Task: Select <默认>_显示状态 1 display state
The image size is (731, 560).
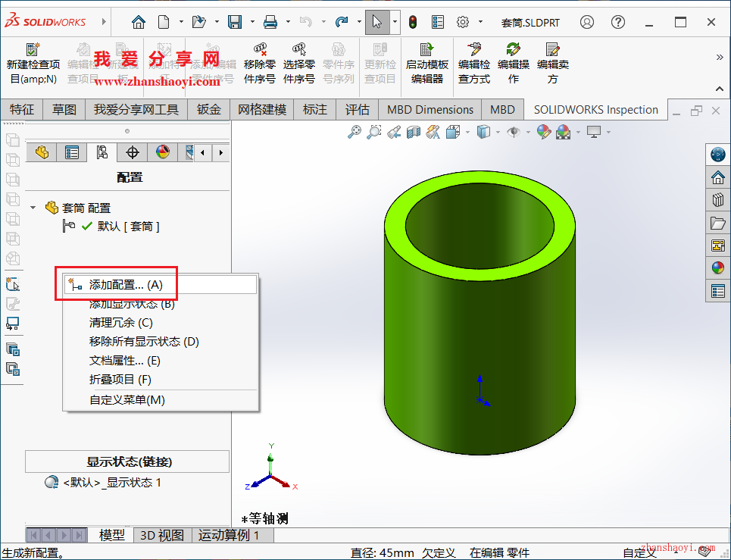Action: [x=112, y=483]
